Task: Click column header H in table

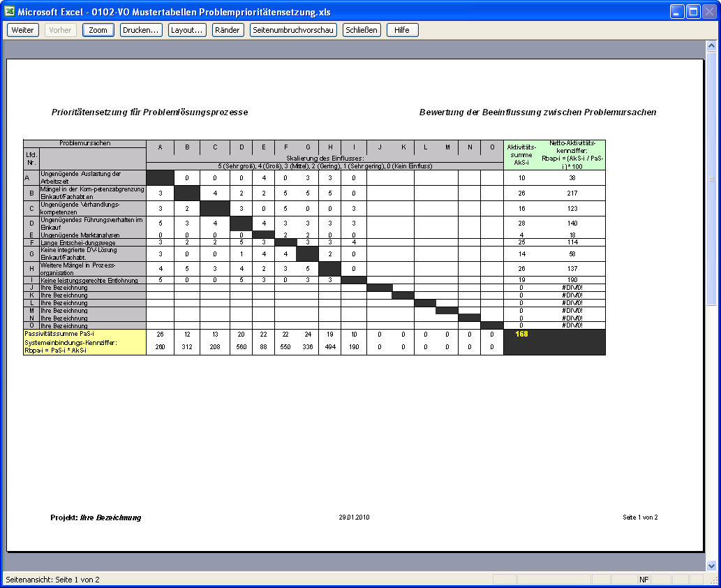Action: tap(330, 147)
